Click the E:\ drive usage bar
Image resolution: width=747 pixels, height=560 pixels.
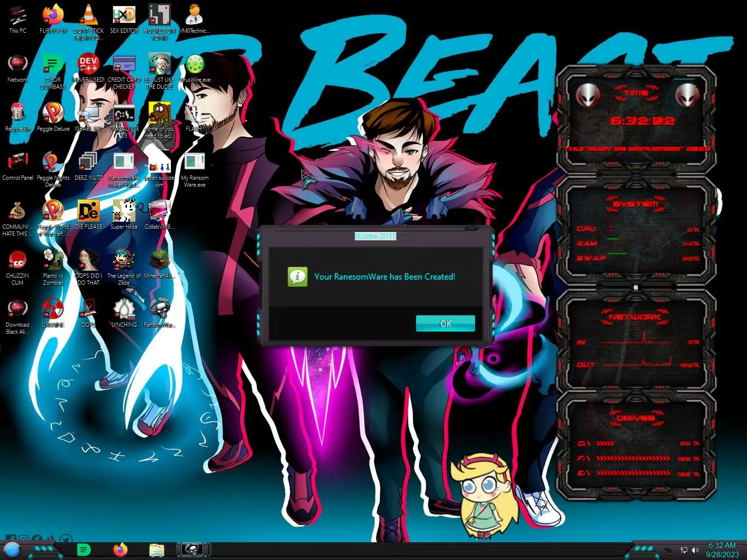(633, 473)
